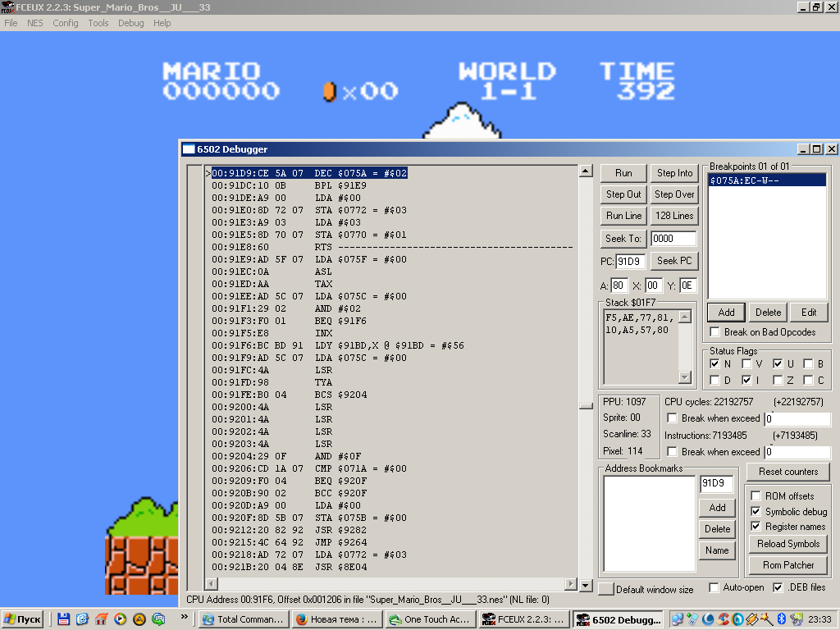Open the File menu in FCEUX
The height and width of the screenshot is (630, 840).
coord(11,23)
